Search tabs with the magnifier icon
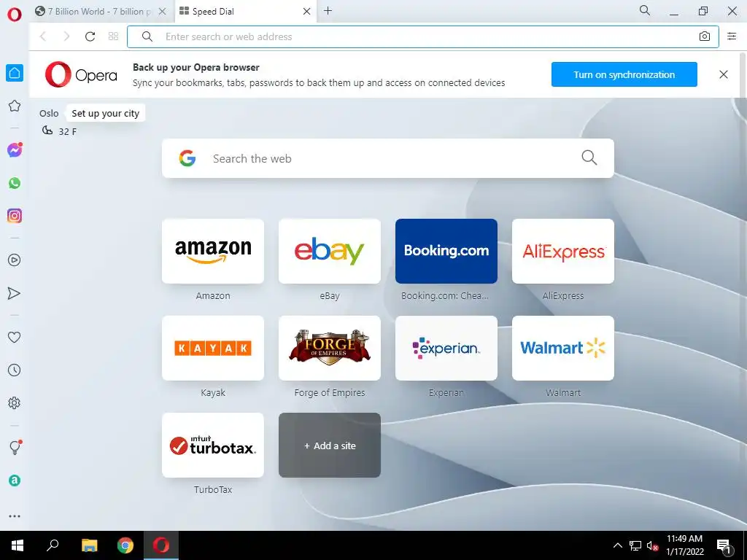 click(645, 10)
